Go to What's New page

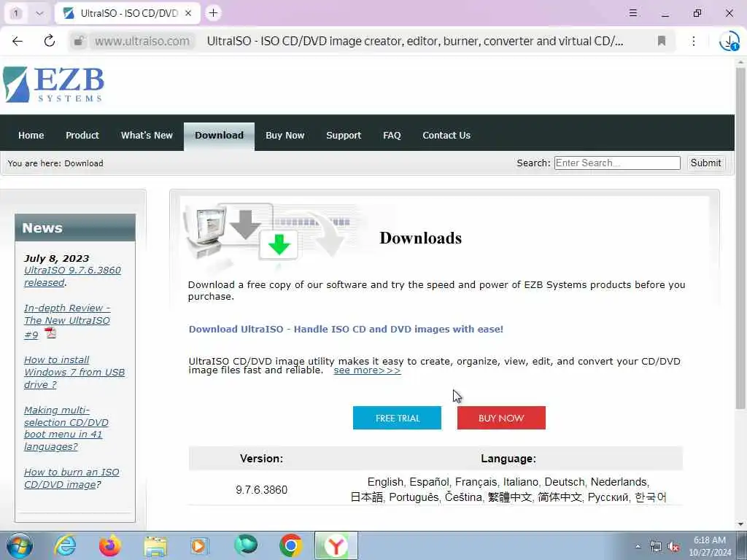tap(147, 135)
